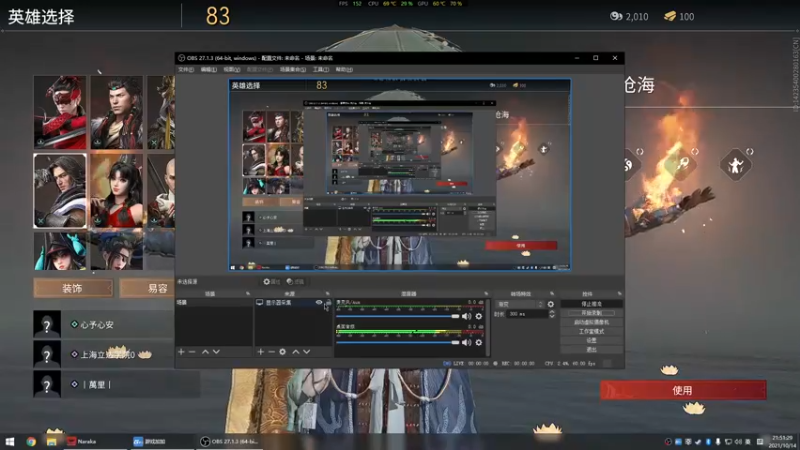
Task: Add a new scene with the plus icon
Action: [x=181, y=352]
